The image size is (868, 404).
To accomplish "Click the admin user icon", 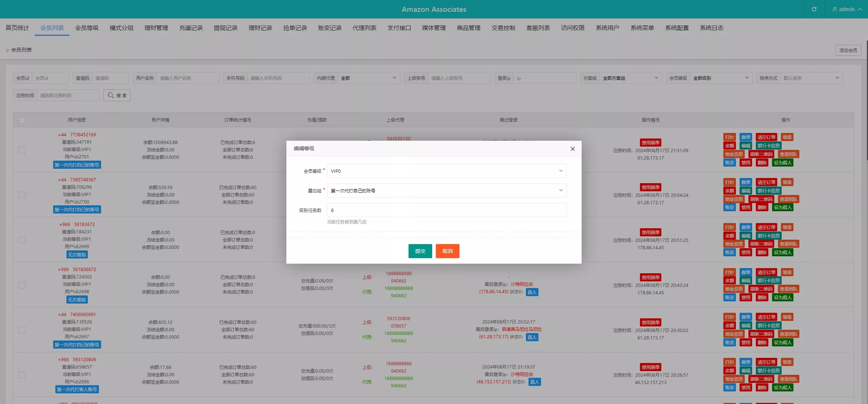I will (834, 9).
